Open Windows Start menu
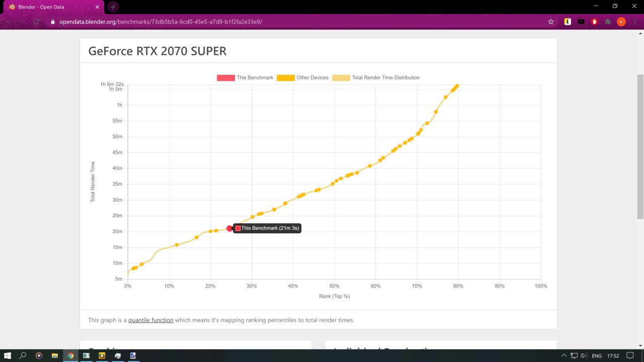The height and width of the screenshot is (362, 644). 8,355
